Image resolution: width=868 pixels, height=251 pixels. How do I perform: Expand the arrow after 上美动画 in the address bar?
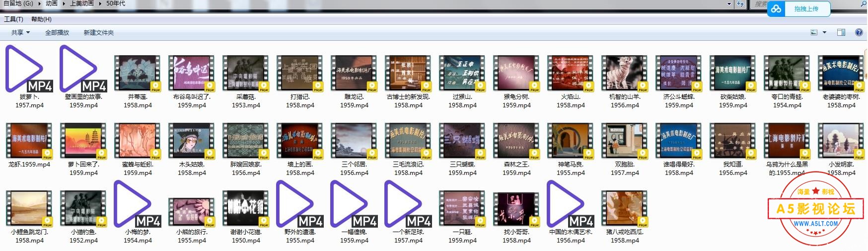pos(100,3)
